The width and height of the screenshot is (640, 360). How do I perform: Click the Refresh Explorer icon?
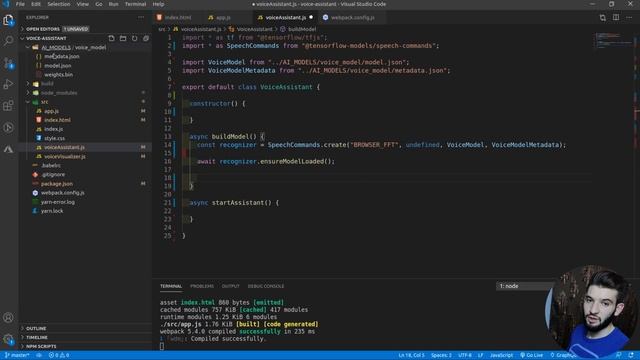[134, 38]
